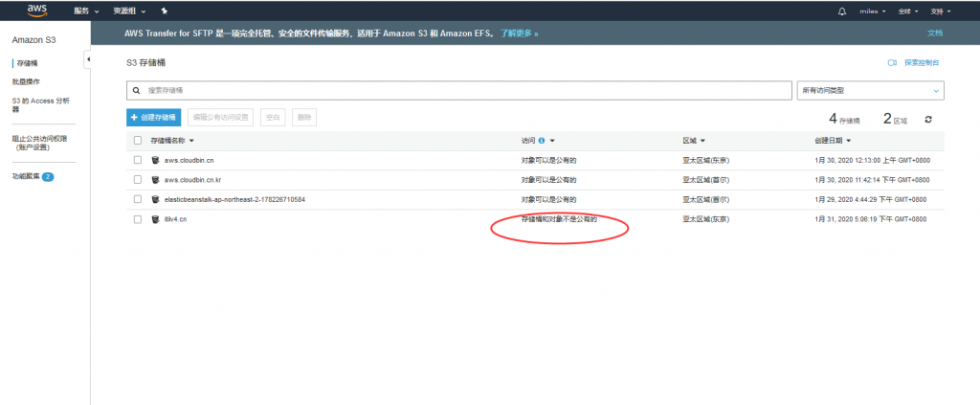Click the pin shortcut icon in top bar
Image resolution: width=980 pixels, height=405 pixels.
[x=165, y=11]
